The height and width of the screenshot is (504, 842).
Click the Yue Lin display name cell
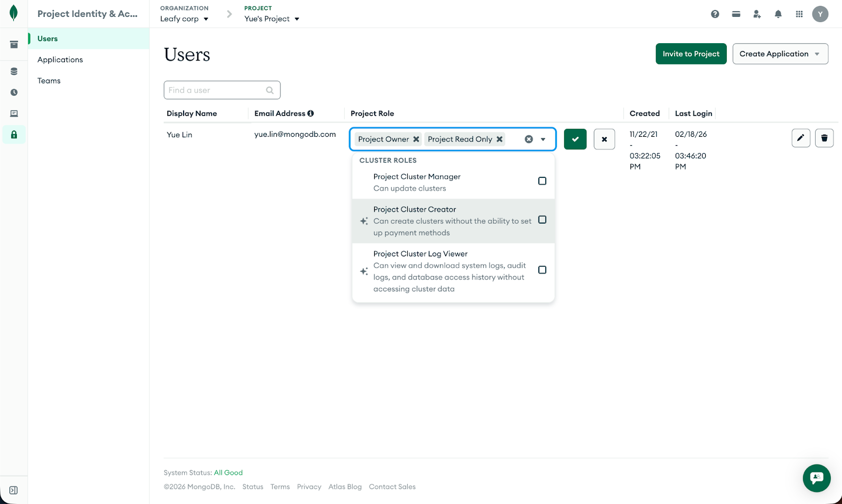tap(179, 135)
